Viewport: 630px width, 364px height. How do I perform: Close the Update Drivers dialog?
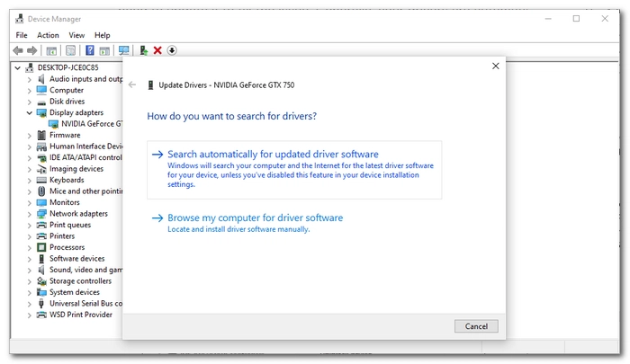[495, 66]
